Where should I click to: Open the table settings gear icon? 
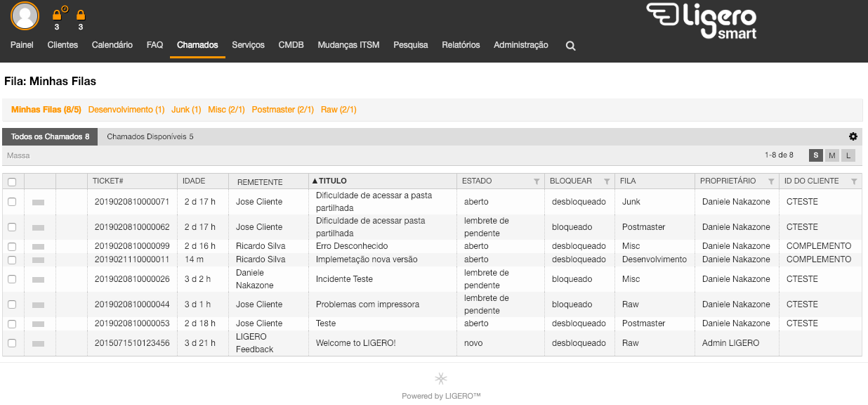(853, 136)
